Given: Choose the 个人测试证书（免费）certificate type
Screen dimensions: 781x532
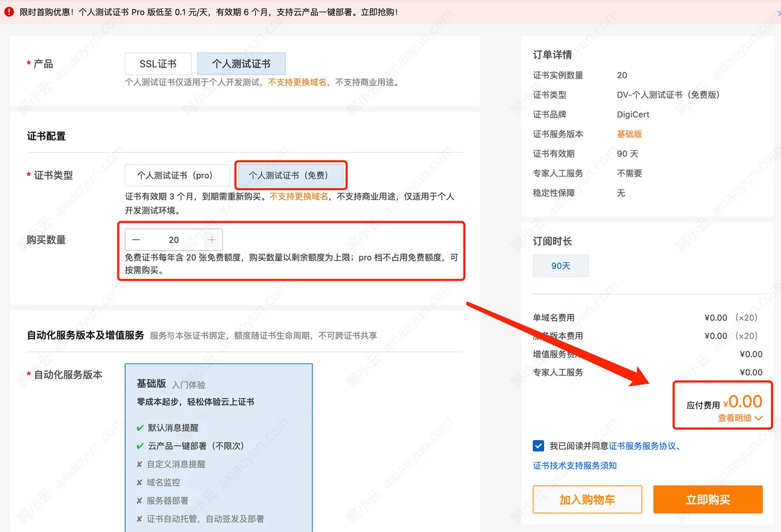Looking at the screenshot, I should point(290,175).
